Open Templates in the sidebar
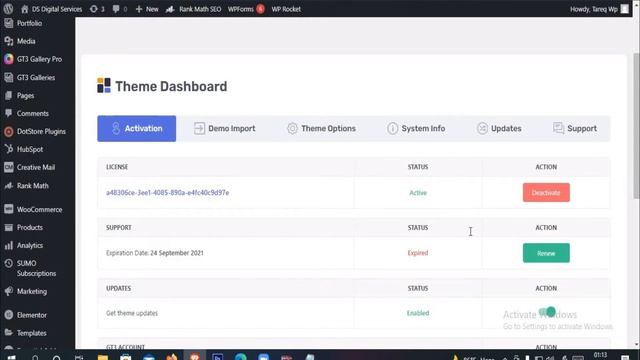Screen dimensions: 640x360 (x=31, y=333)
